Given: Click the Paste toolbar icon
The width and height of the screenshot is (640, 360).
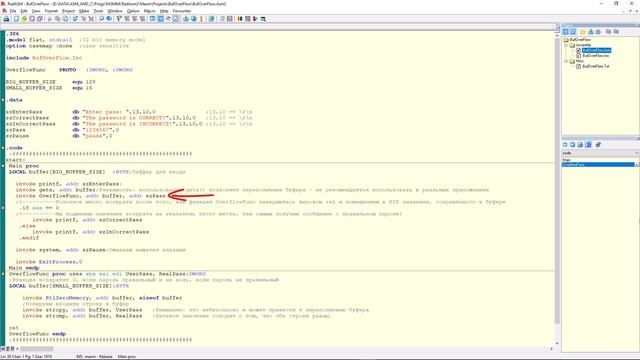Looking at the screenshot, I should point(65,19).
